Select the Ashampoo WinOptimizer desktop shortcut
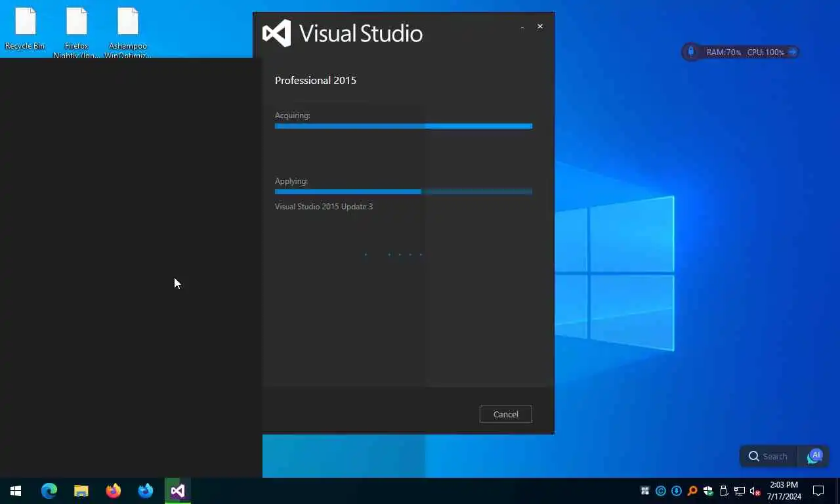840x504 pixels. point(128,33)
